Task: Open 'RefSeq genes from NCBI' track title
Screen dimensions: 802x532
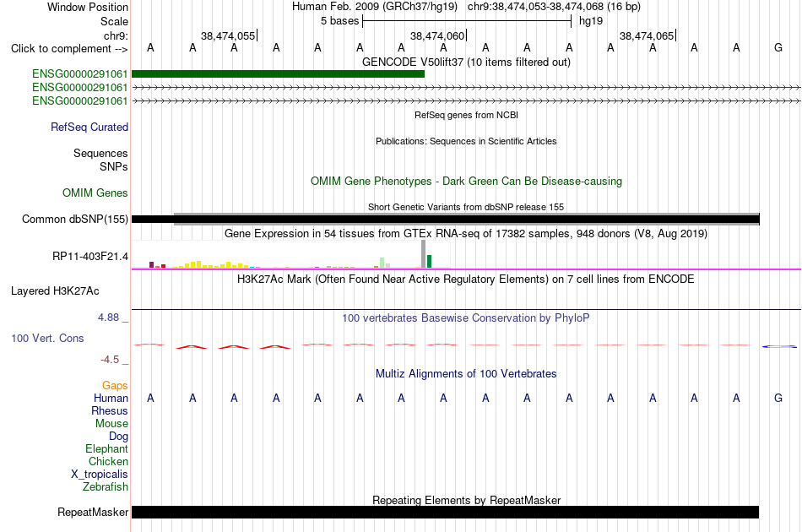Action: (x=466, y=115)
